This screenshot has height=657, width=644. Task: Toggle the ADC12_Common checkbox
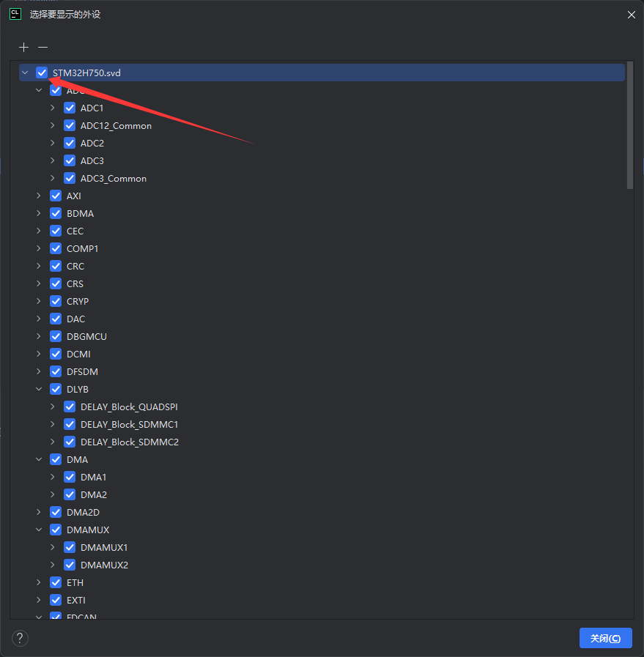(70, 126)
